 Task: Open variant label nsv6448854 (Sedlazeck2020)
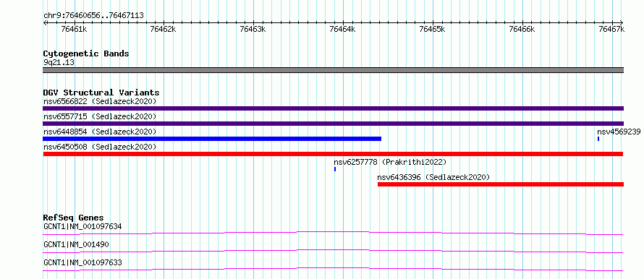[x=100, y=132]
